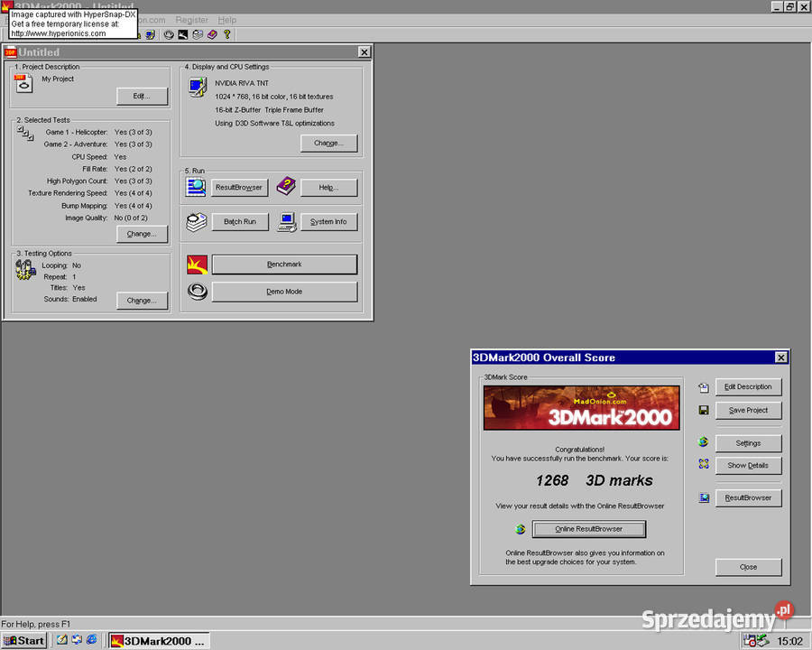
Task: Click the system tray icon next to clock
Action: tap(762, 641)
